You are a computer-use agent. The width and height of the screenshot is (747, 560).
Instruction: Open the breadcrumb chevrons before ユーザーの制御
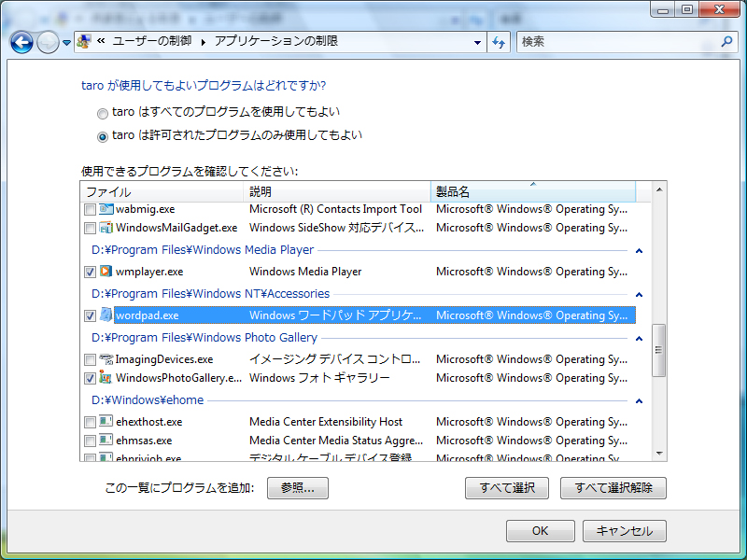tap(101, 41)
